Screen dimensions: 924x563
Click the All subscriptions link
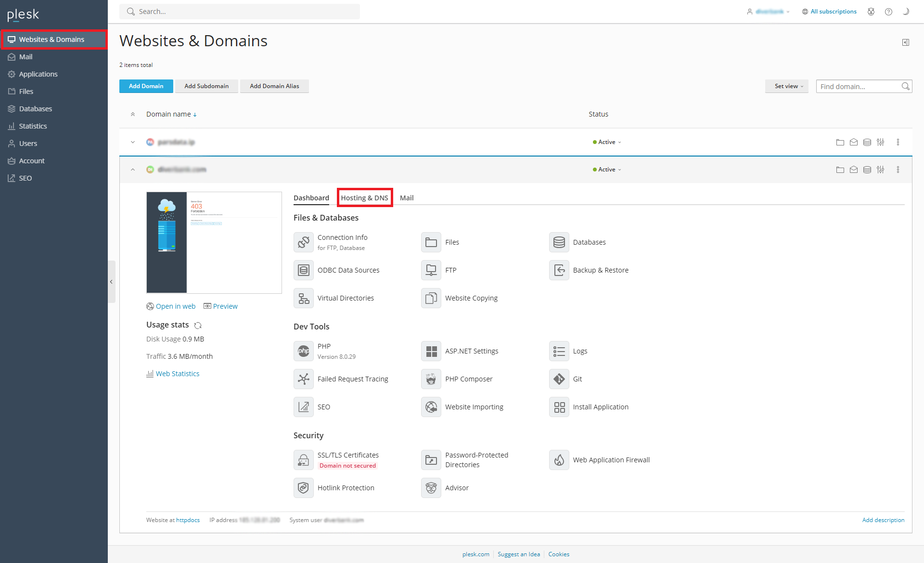(829, 12)
